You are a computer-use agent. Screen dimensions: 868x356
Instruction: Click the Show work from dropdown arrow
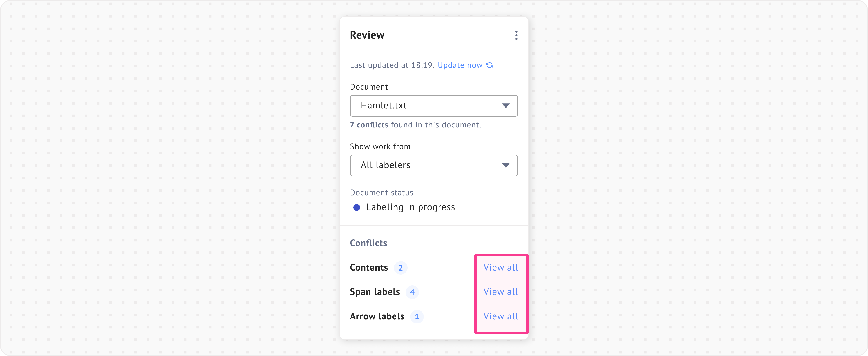(505, 165)
